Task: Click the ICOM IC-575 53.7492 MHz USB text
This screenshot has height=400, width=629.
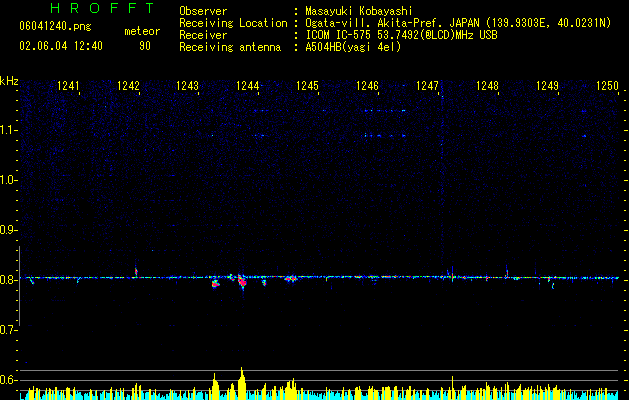Action: click(402, 35)
